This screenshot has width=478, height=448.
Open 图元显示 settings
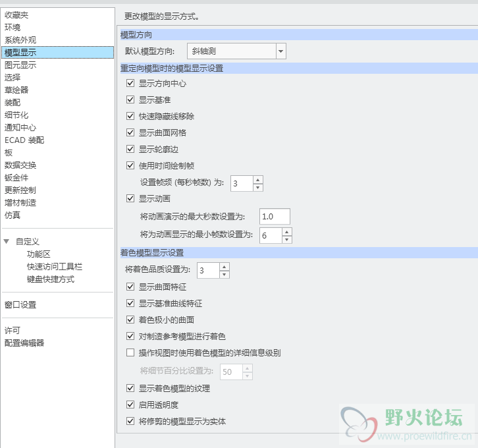pos(58,65)
